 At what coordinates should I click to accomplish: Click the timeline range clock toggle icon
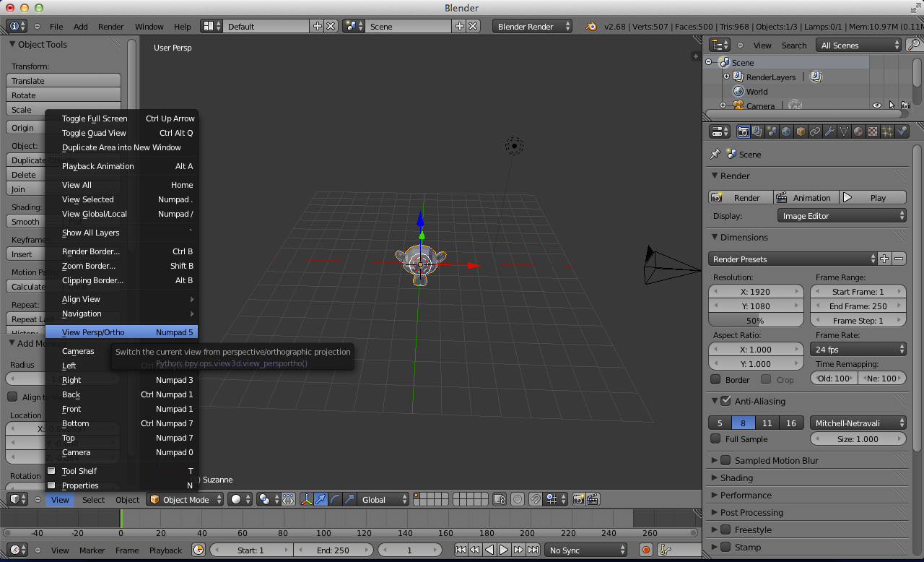tap(199, 550)
